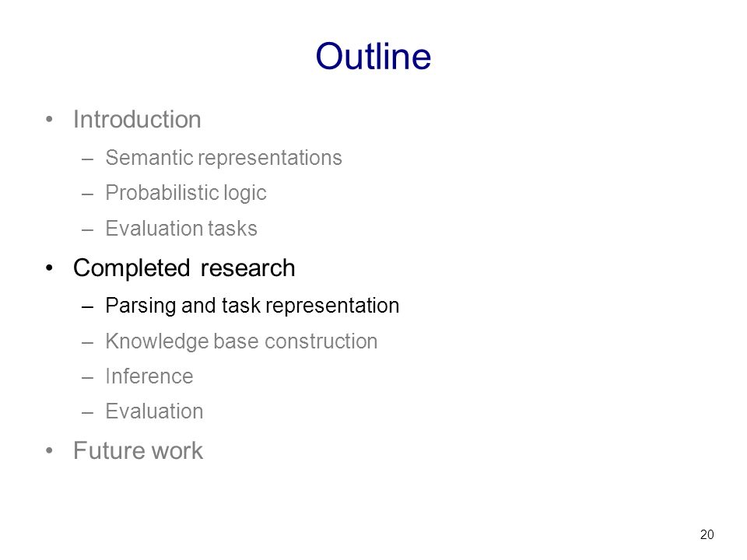
Task: Click the dash before Parsing and task representation
Action: pyautogui.click(x=87, y=306)
